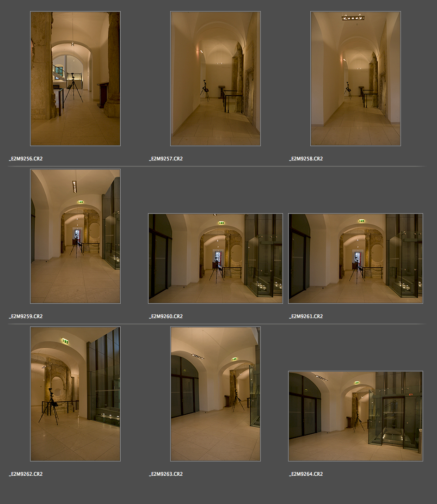The width and height of the screenshot is (437, 504).
Task: Select the _E2M9258.CR2 filename caption
Action: 306,159
